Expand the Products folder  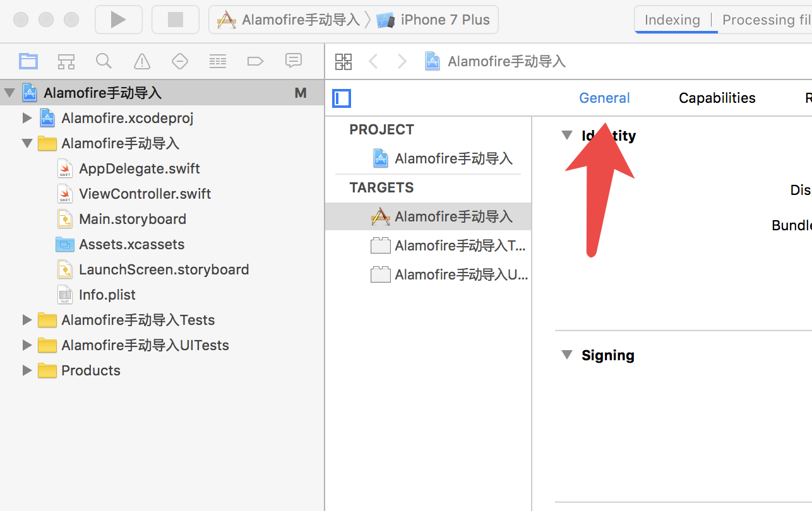pos(27,370)
